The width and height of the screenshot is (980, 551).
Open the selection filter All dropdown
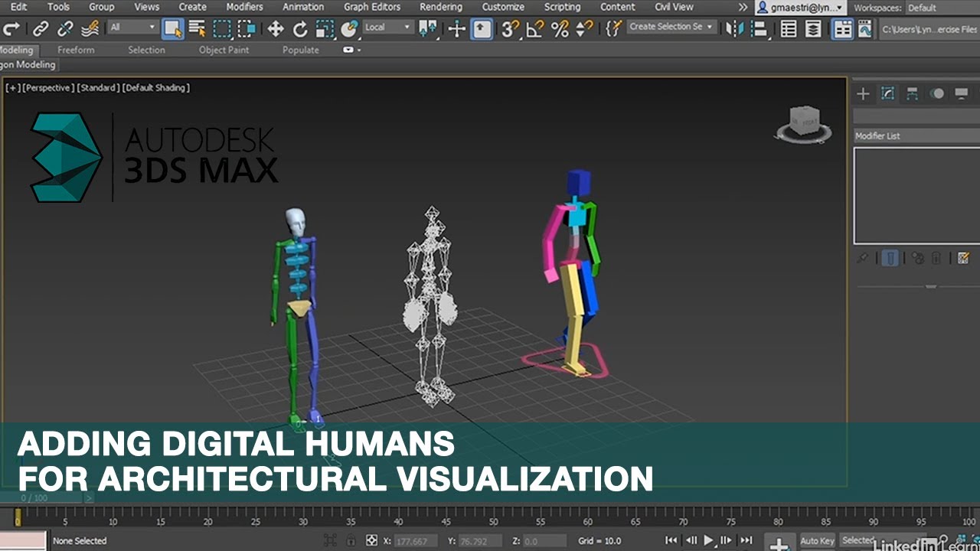132,28
